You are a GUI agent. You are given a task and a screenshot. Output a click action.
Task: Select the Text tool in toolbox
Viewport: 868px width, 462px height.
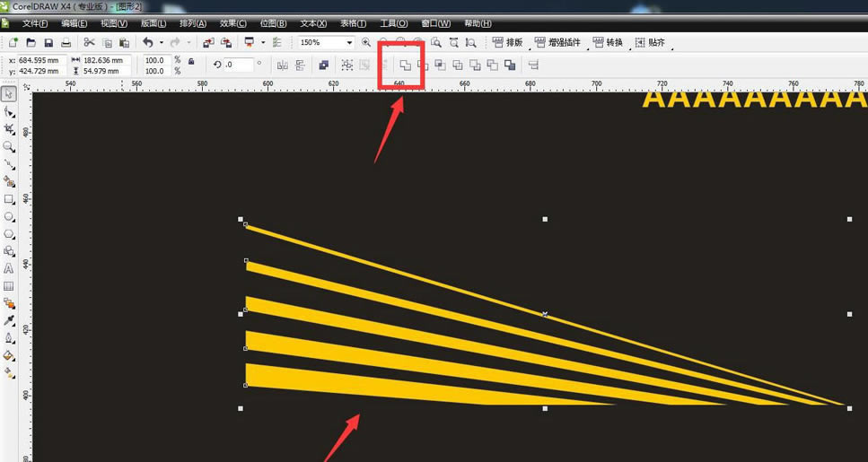click(x=9, y=269)
